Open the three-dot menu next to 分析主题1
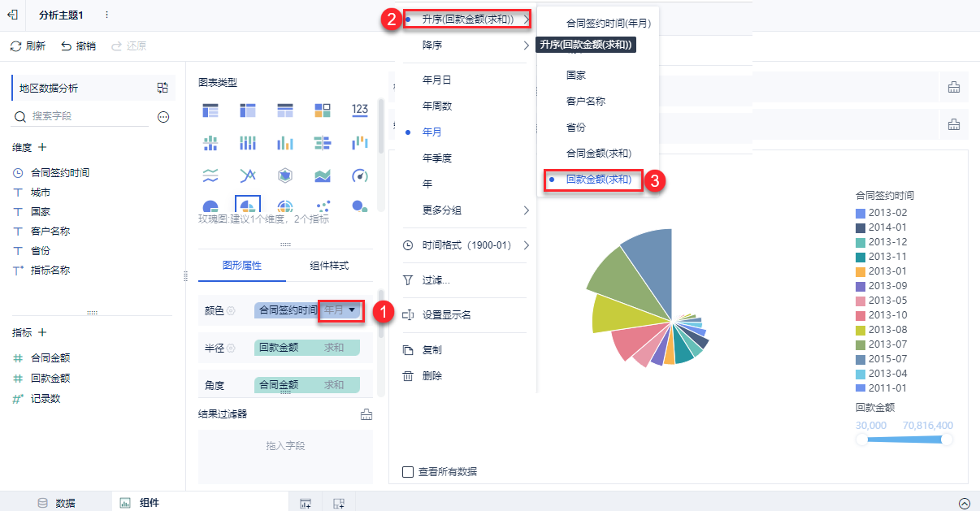Viewport: 980px width, 511px height. tap(106, 15)
